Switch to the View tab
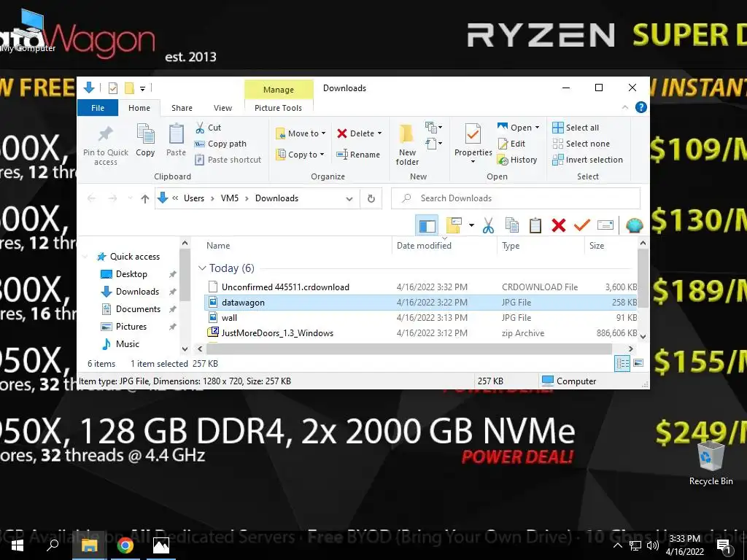The width and height of the screenshot is (747, 560). point(222,108)
